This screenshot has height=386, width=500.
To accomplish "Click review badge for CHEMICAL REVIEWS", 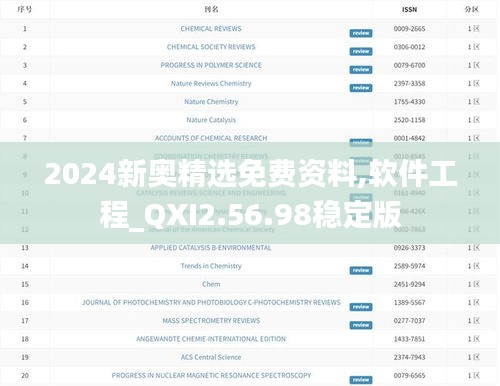I will pos(361,33).
